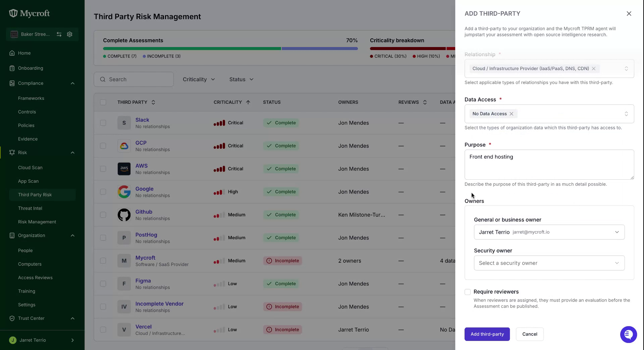Viewport: 644px width, 350px height.
Task: Collapse the Compliance sidebar section
Action: (72, 83)
